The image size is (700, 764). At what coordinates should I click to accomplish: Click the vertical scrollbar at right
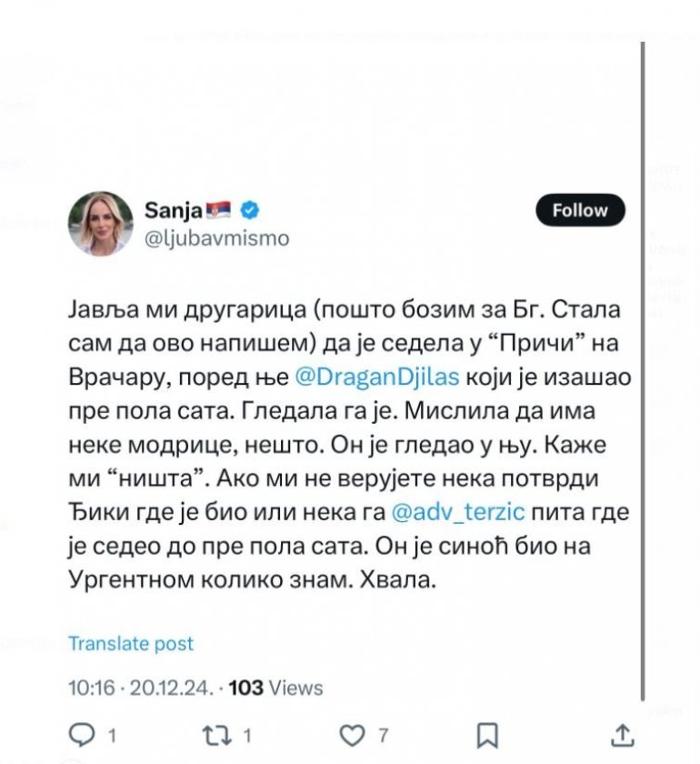643,364
